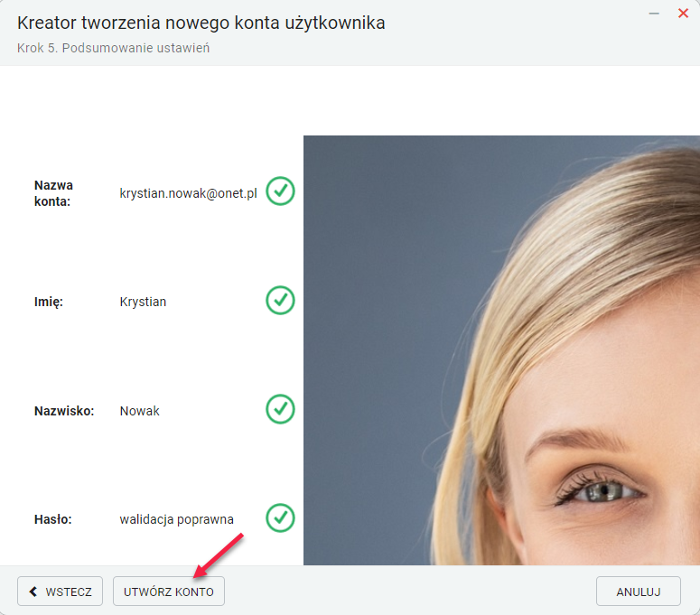700x615 pixels.
Task: Click the Nazwisko label
Action: coord(64,411)
